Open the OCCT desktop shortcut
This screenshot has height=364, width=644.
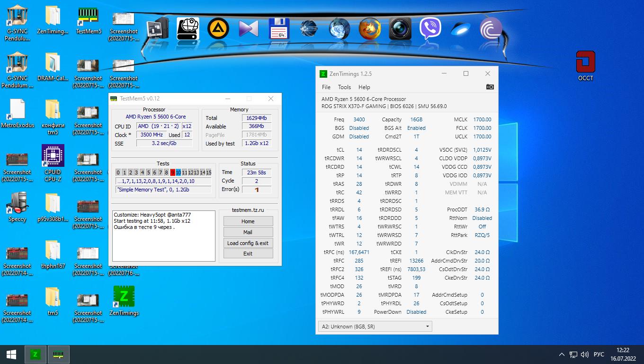585,66
